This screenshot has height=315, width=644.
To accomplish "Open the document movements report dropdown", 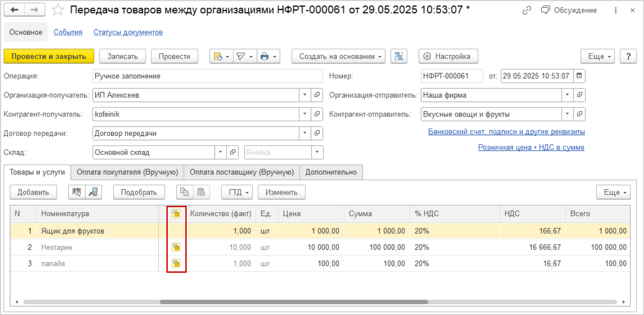I will point(221,56).
